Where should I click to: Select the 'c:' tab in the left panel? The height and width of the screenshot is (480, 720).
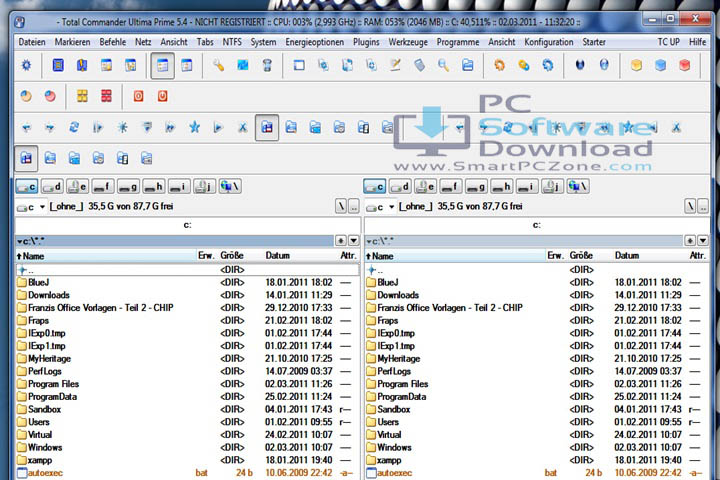(187, 225)
